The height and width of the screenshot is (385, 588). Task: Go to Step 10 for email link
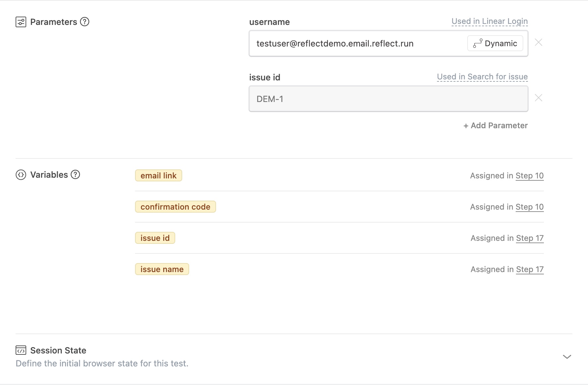click(529, 176)
